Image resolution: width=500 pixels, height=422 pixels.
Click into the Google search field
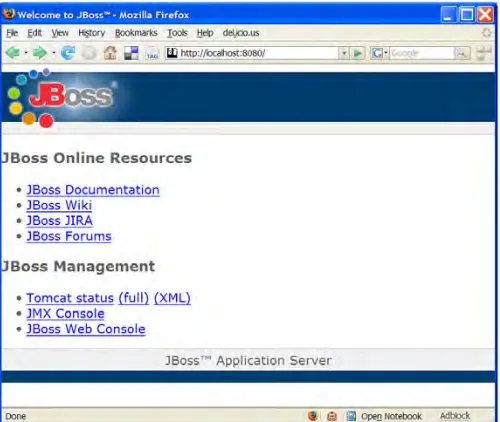[x=422, y=53]
